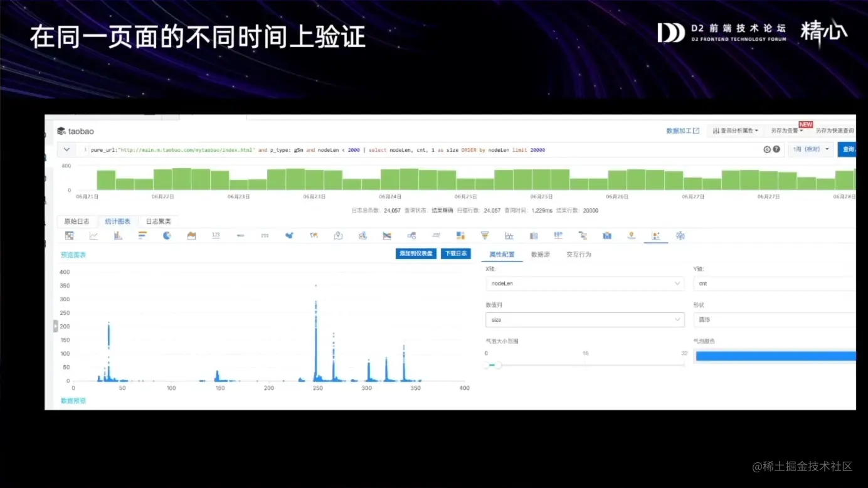Select the world map chart icon

[314, 236]
